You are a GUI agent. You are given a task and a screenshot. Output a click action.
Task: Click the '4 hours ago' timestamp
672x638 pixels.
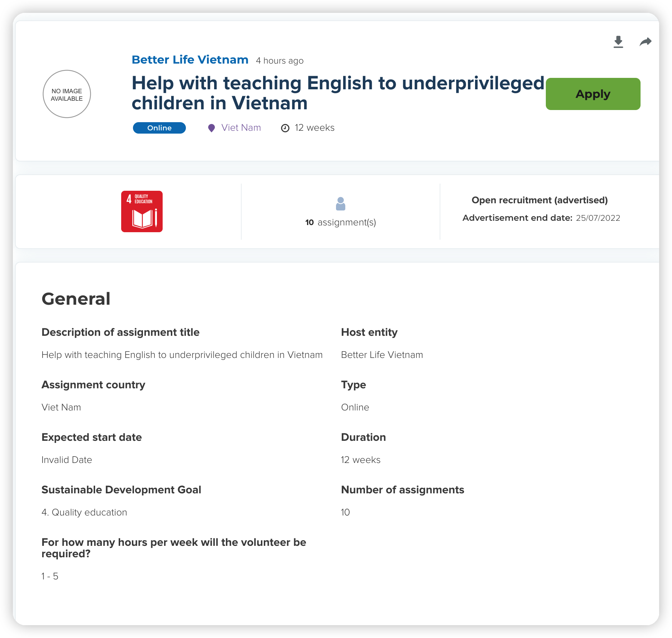coord(280,61)
